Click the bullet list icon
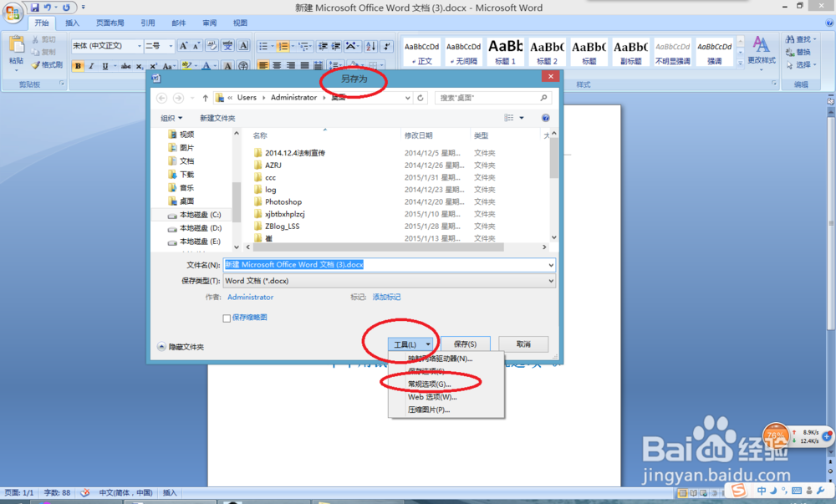Viewport: 836px width, 504px height. [263, 46]
